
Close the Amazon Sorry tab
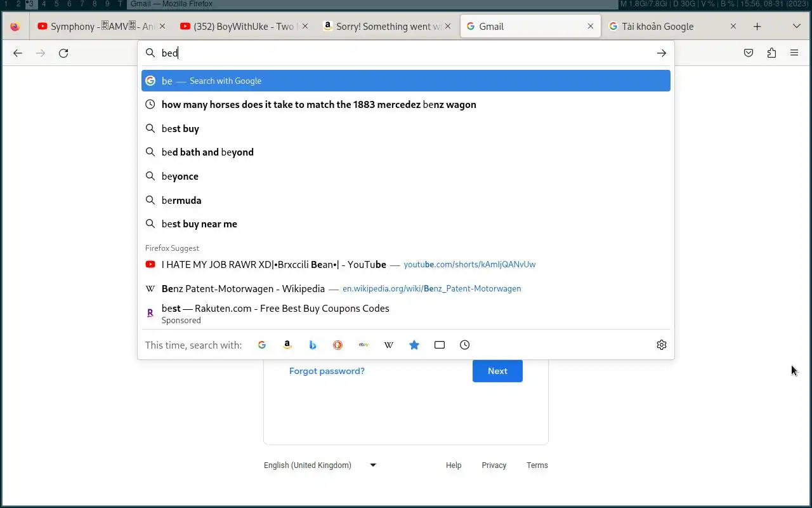click(448, 27)
